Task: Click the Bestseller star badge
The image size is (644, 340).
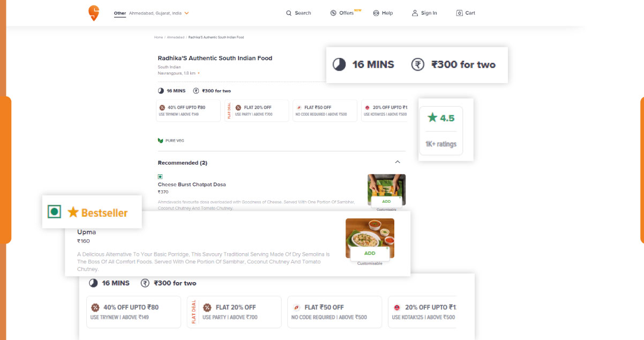Action: [x=73, y=211]
